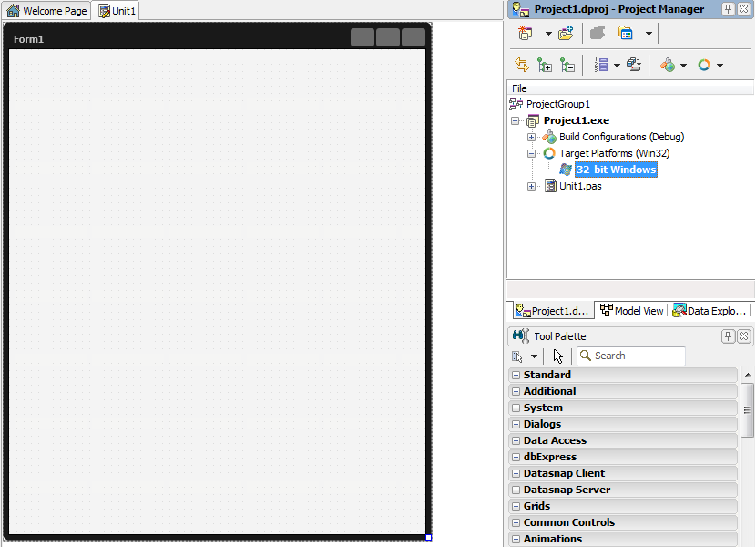Click the Sync project icon with orange arrows
The height and width of the screenshot is (547, 756).
click(x=522, y=65)
